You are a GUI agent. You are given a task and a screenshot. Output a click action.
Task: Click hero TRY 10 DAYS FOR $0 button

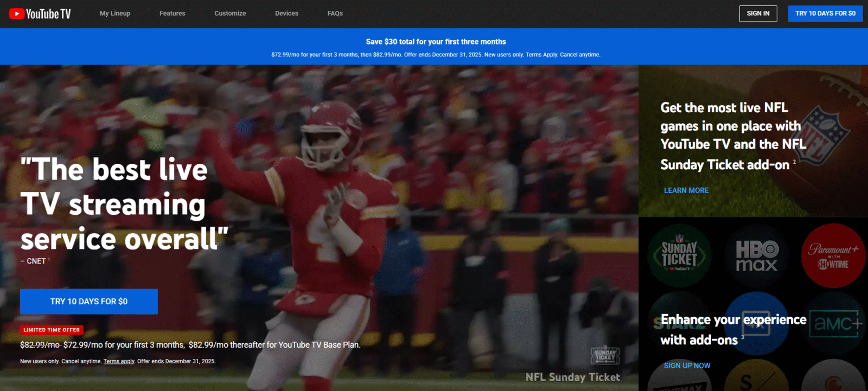[89, 302]
